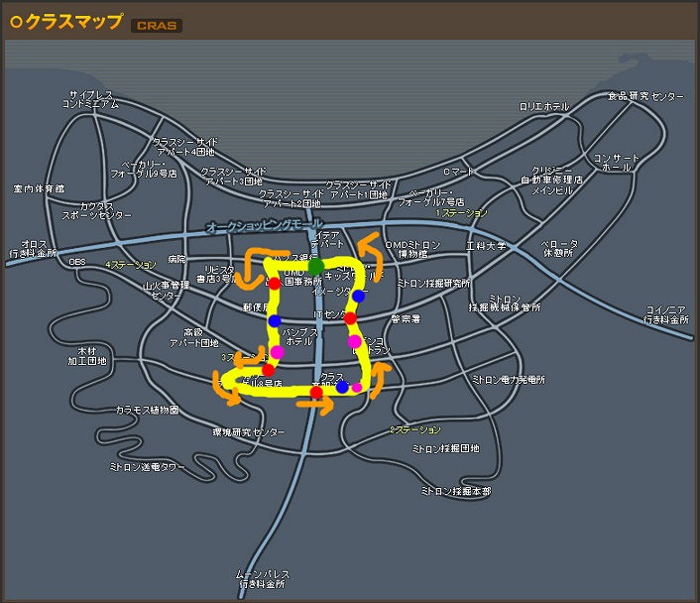Click ミトロン送電タワー label
The height and width of the screenshot is (603, 700).
click(x=147, y=467)
